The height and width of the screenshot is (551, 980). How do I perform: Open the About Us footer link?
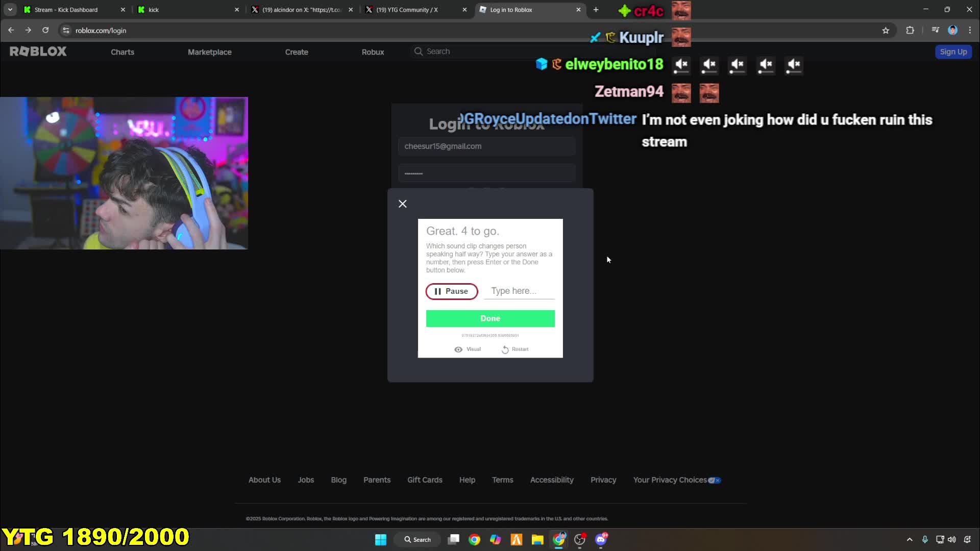(x=264, y=480)
